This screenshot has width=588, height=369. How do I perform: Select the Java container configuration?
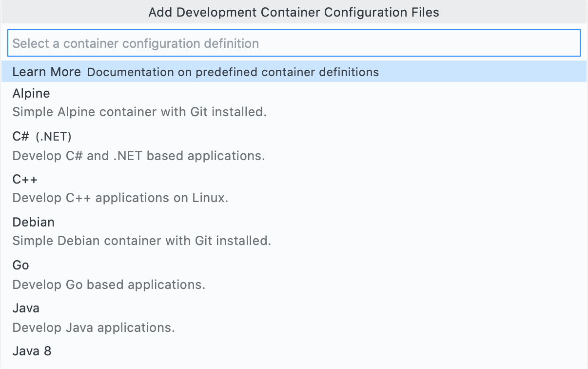[x=25, y=308]
